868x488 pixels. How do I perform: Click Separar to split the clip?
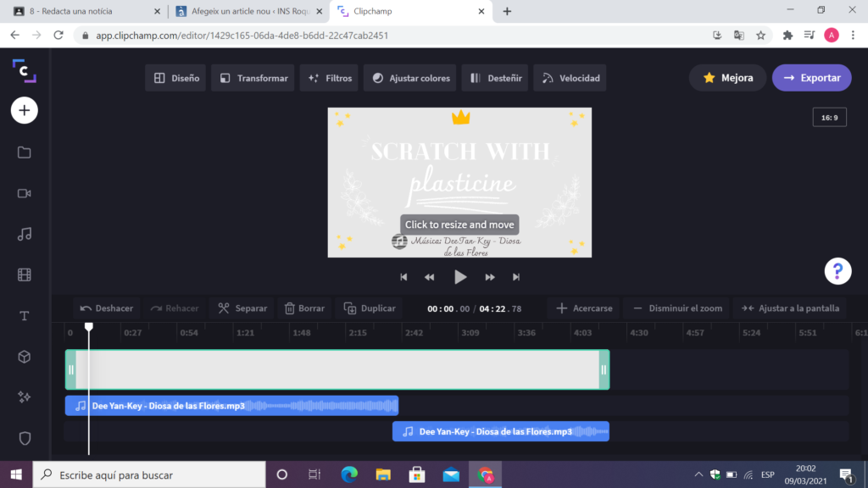242,308
